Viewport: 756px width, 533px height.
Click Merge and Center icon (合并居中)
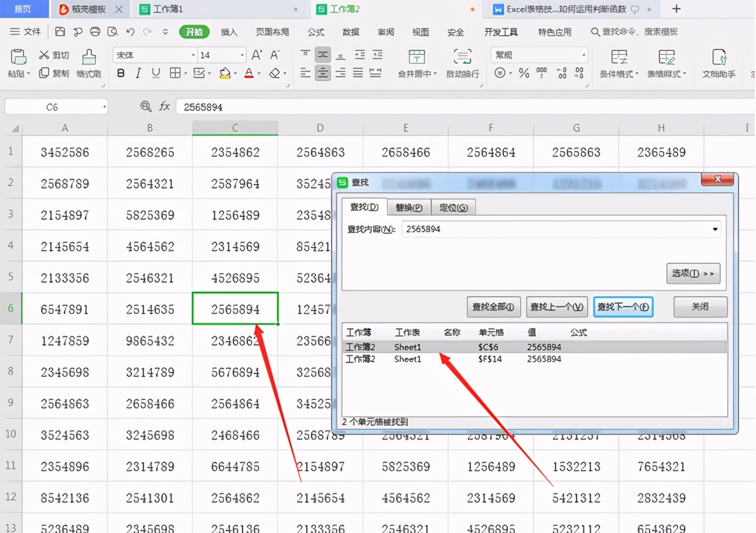(x=417, y=57)
